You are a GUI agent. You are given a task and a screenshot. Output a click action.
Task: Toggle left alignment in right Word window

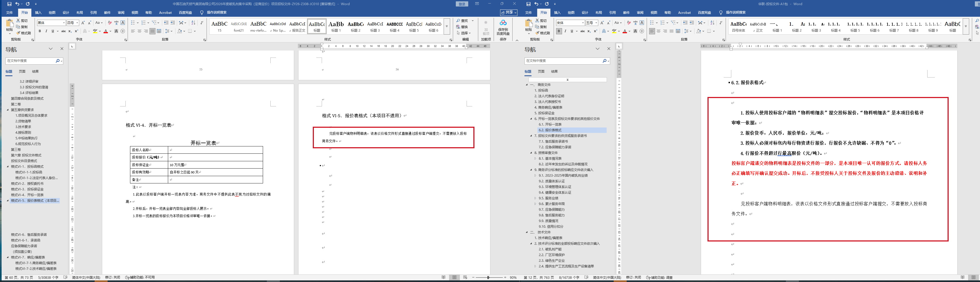[652, 31]
